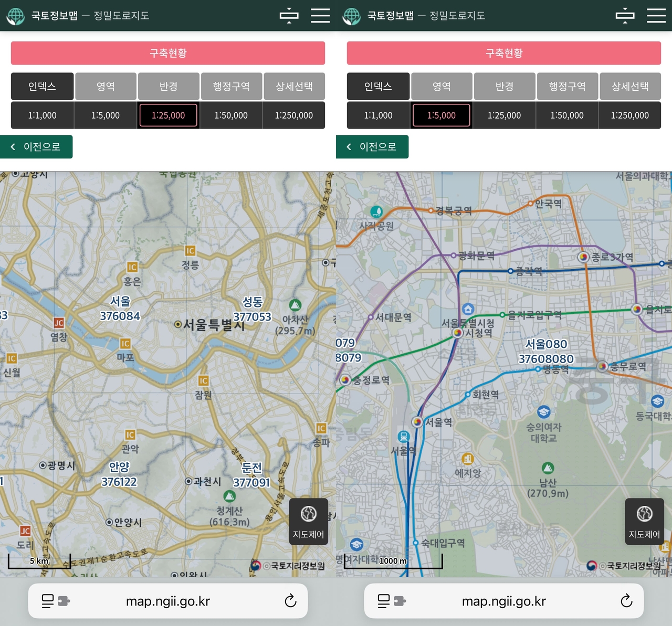Image resolution: width=672 pixels, height=626 pixels.
Task: Reload page in right browser bar
Action: pos(626,601)
